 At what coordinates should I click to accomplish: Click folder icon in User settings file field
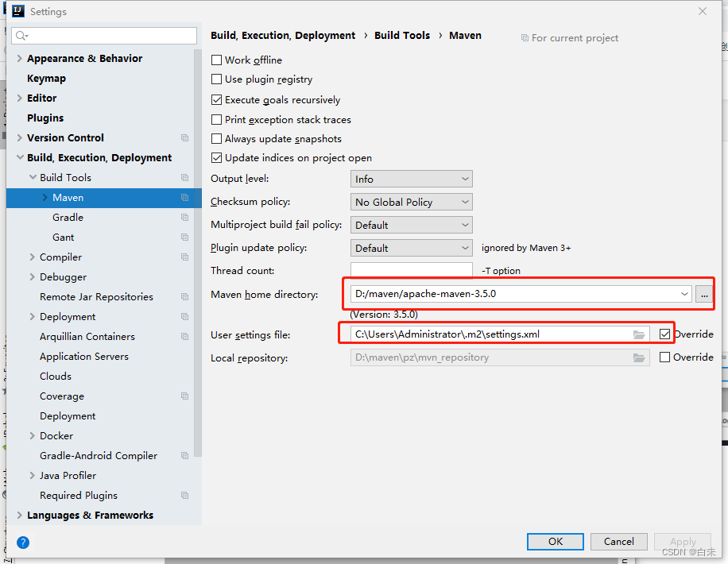click(639, 334)
